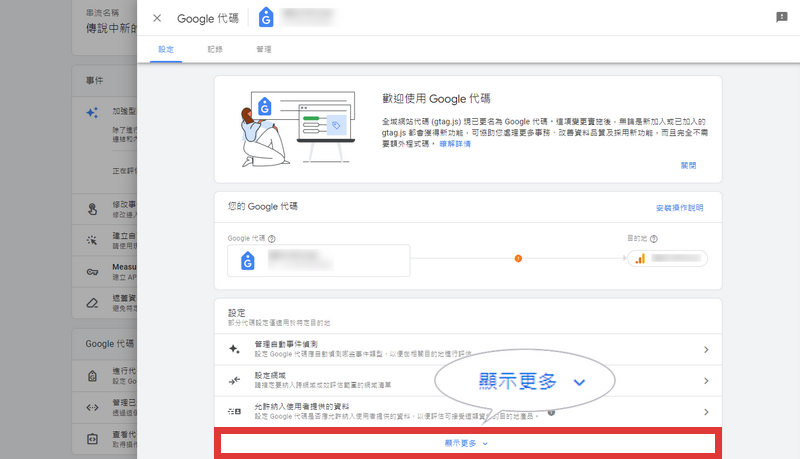Expand 管理自動事件偵測 row chevron

tap(706, 350)
